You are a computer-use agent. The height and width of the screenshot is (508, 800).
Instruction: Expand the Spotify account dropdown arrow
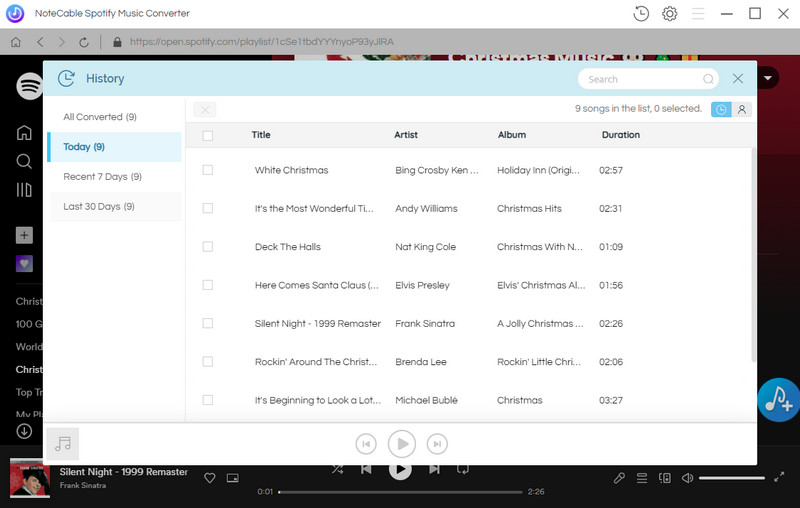(769, 78)
